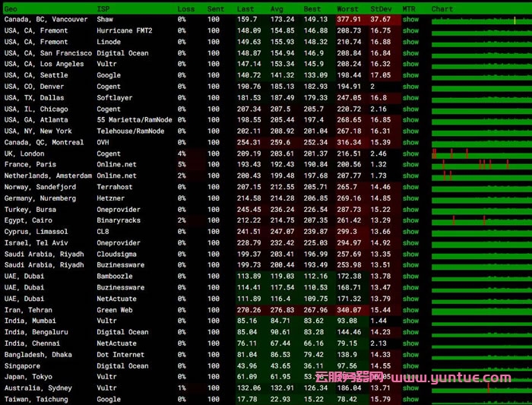Click the Chart column header
Screen dimensions: 532x405
click(x=442, y=8)
